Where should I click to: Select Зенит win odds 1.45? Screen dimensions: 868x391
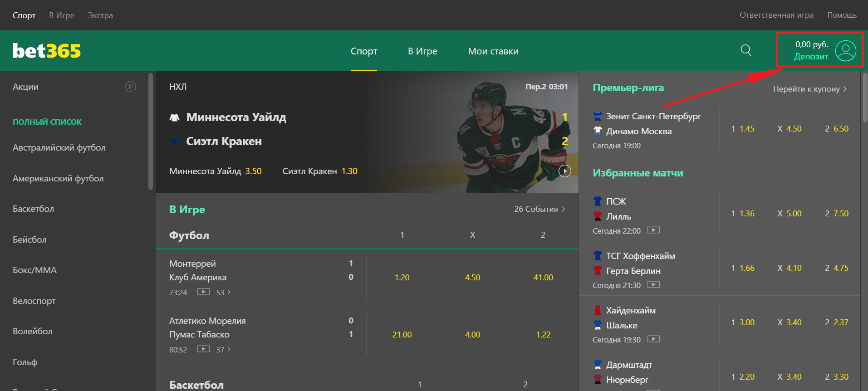coord(743,129)
